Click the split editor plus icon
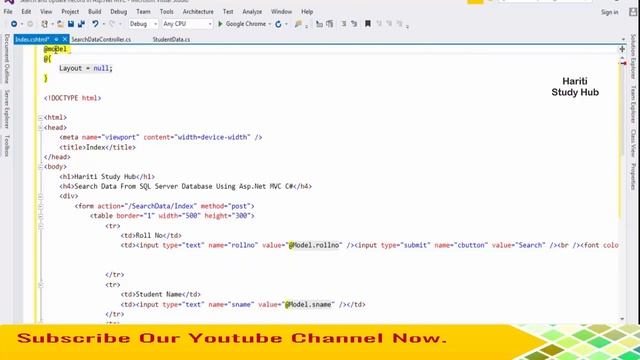This screenshot has height=360, width=640. pos(622,49)
